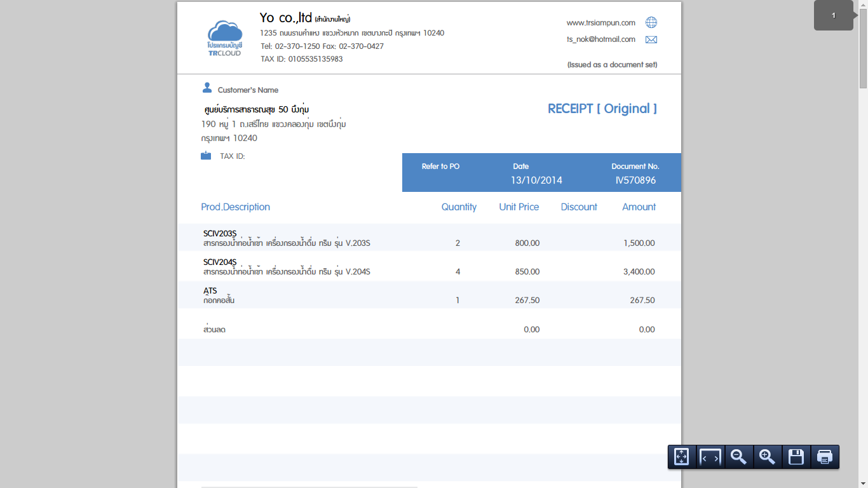Click the Discount column header
Viewport: 868px width, 488px height.
579,207
